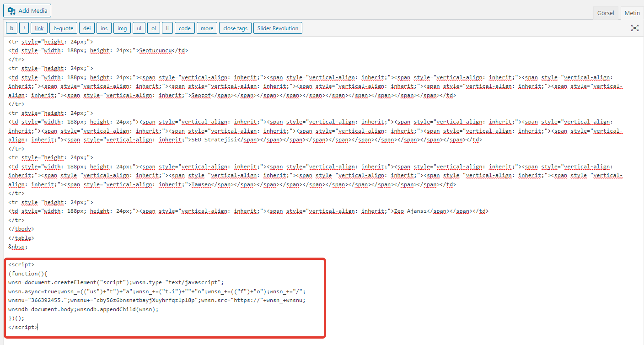Screen dimensions: 644x345
Task: Click the closing </table> tag line
Action: (21, 238)
